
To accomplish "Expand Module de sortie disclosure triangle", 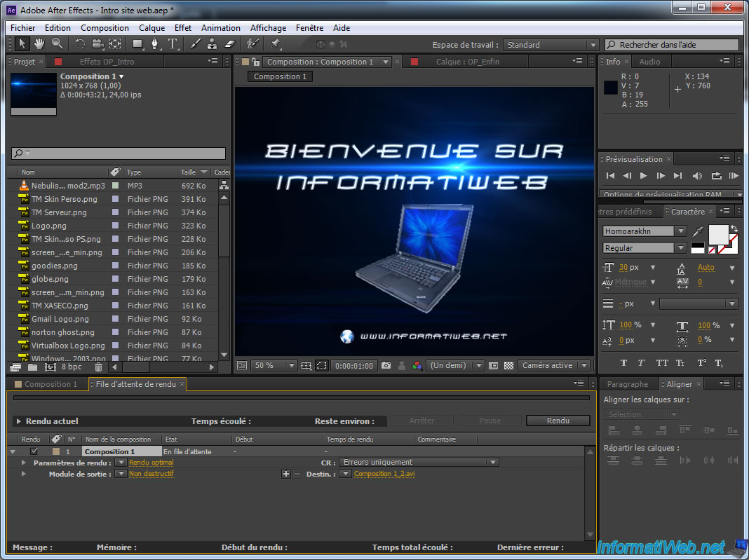I will tap(23, 474).
